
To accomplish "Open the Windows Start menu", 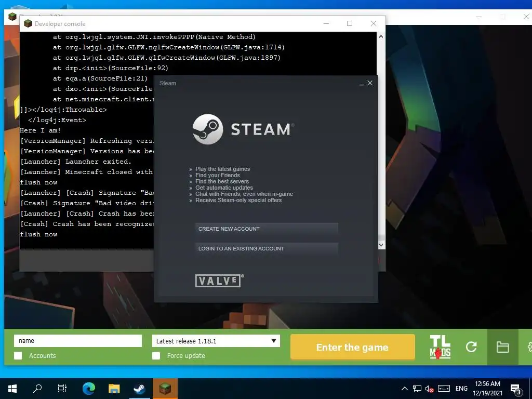I will point(12,389).
